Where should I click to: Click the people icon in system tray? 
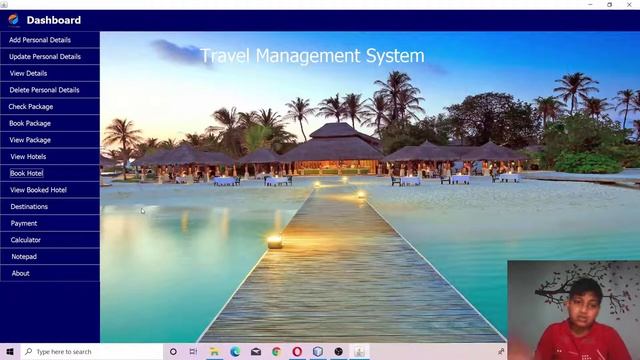[501, 351]
